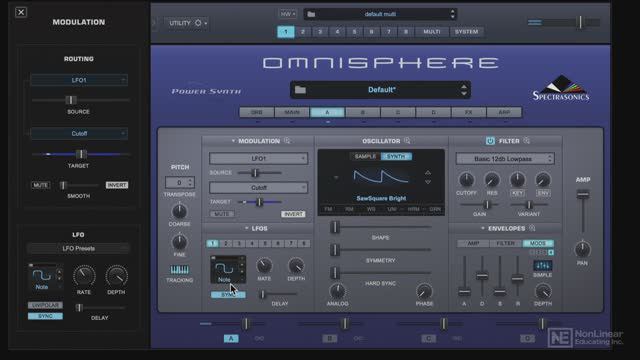
Task: Click the KEY filter button
Action: tap(517, 193)
